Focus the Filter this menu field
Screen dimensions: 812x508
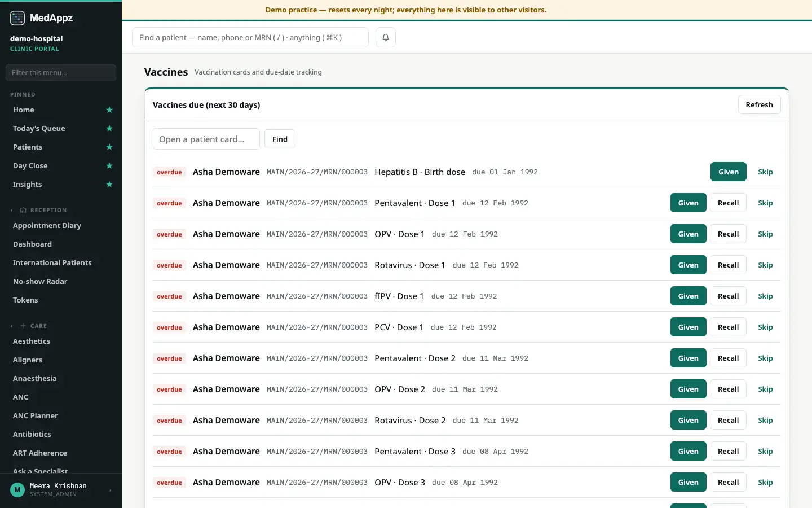pos(61,72)
